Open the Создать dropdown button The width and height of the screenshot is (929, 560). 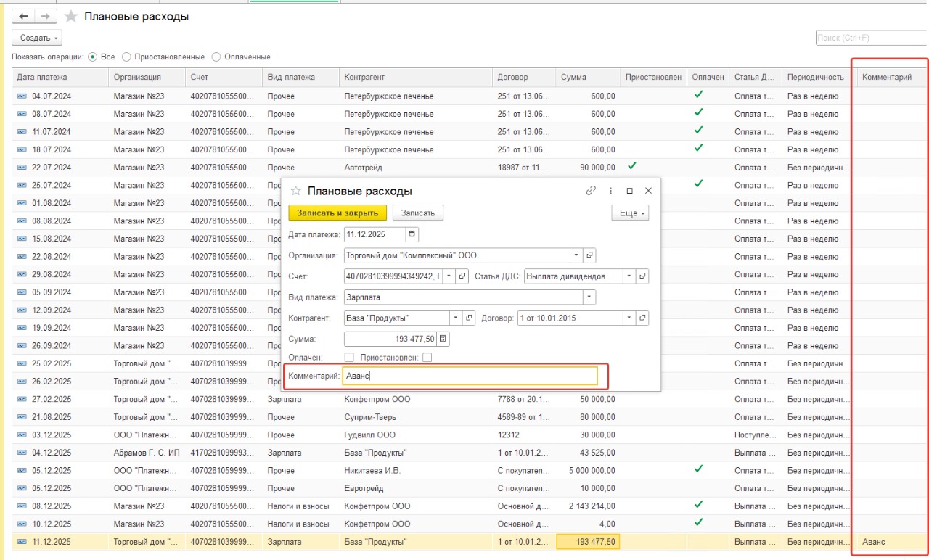point(38,38)
